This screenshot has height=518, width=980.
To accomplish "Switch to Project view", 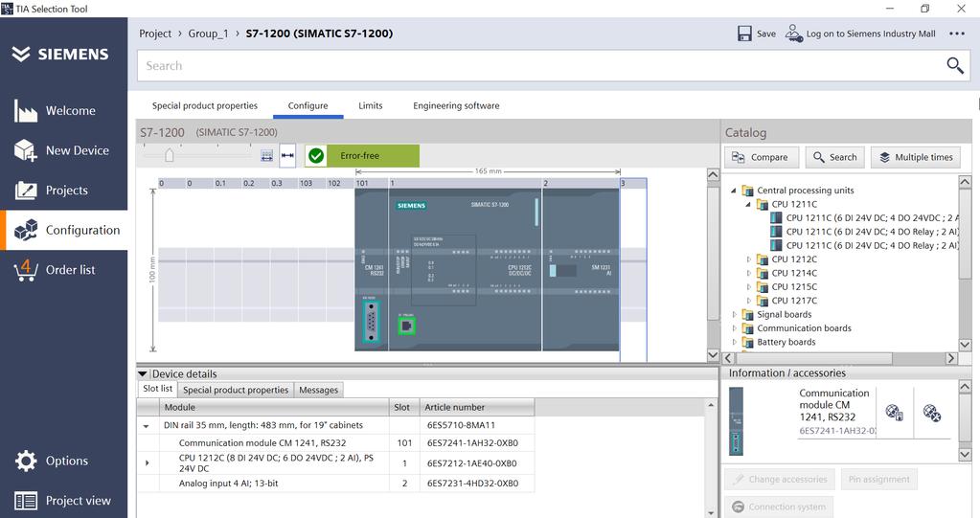I will pos(64,501).
